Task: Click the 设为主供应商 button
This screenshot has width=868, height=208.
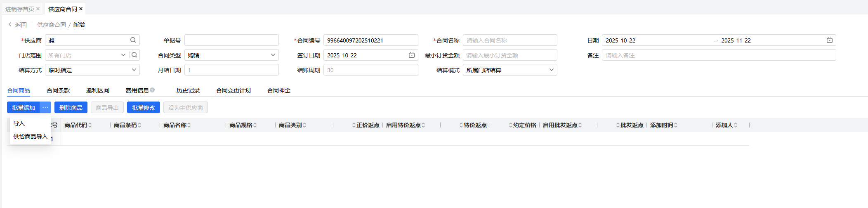Action: click(186, 107)
